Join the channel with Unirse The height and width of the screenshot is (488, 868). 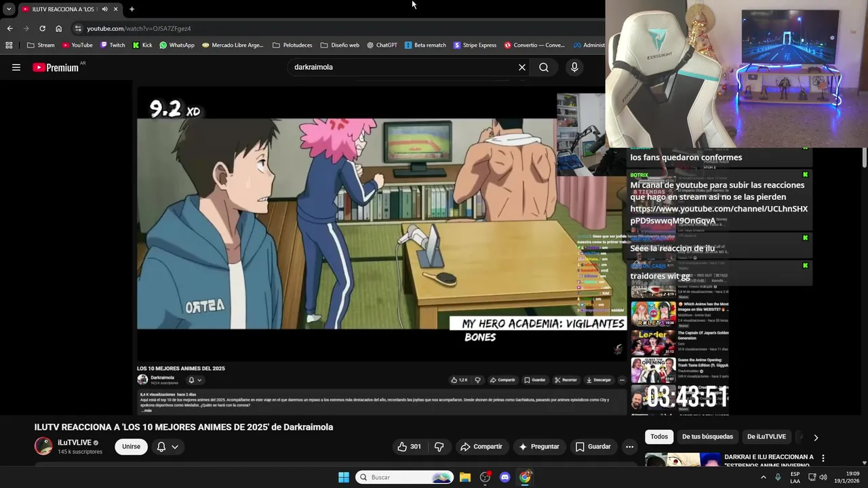131,447
